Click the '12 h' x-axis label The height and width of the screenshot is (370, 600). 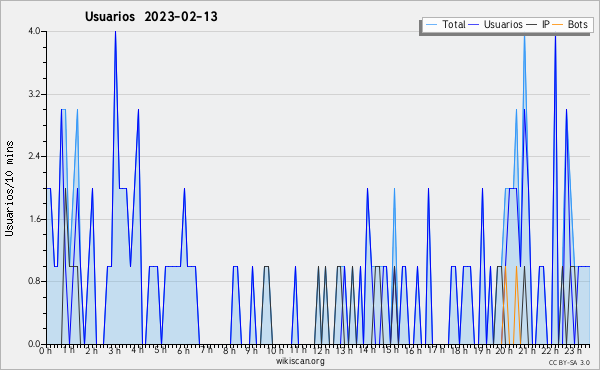click(x=321, y=351)
